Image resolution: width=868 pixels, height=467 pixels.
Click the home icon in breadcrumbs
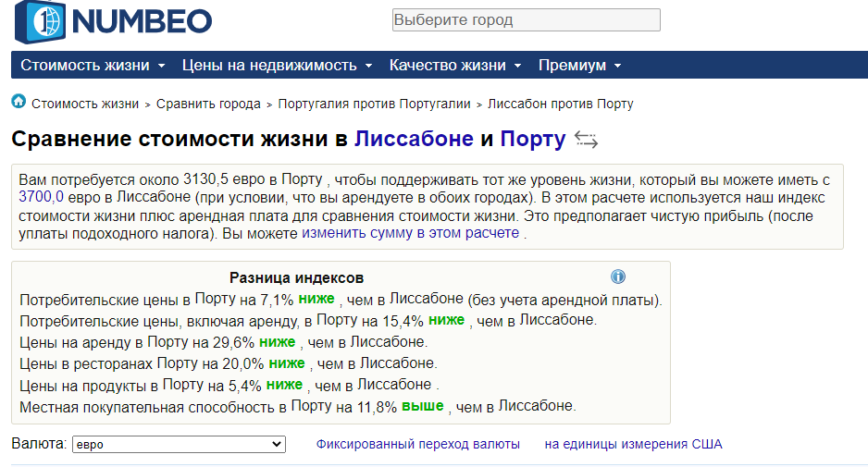[19, 102]
